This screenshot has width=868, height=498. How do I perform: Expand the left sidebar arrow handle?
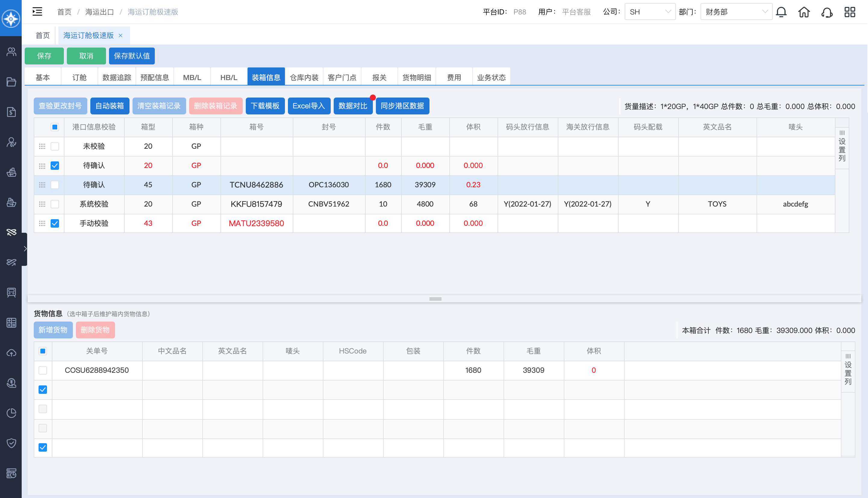click(x=25, y=249)
